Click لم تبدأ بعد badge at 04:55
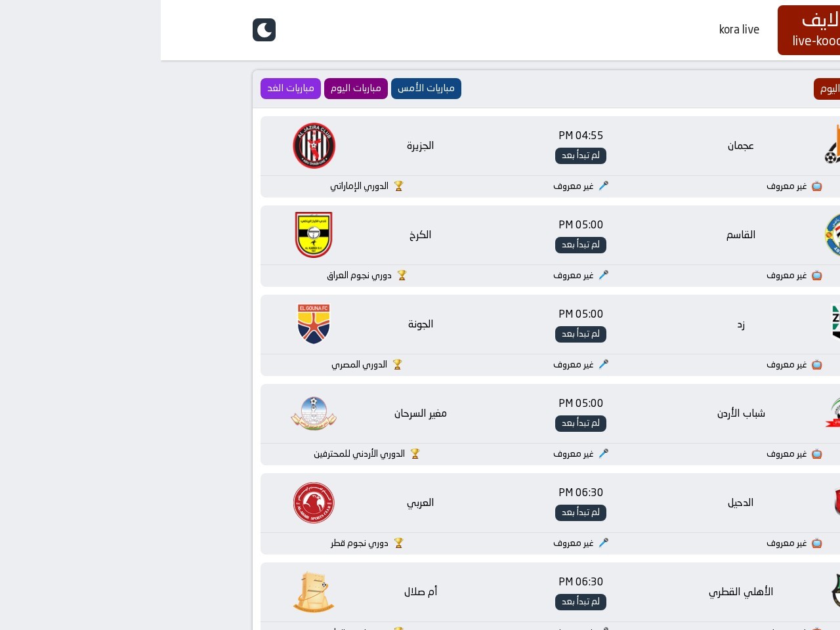The image size is (840, 630). click(x=581, y=156)
